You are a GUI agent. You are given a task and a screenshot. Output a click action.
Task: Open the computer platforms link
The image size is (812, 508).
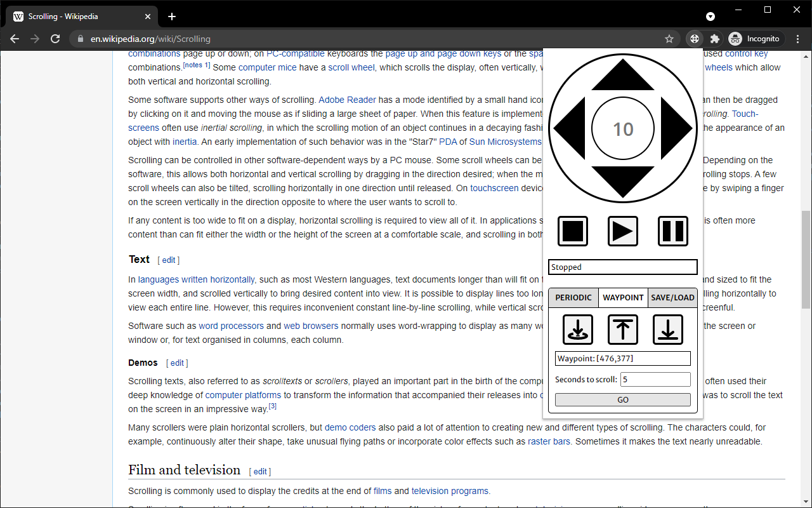tap(243, 395)
